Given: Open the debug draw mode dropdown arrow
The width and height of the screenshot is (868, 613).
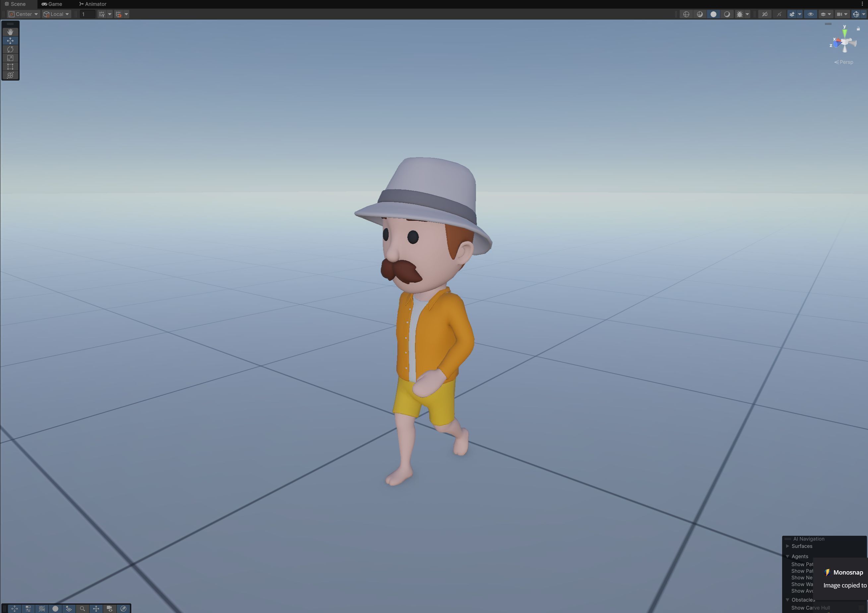Looking at the screenshot, I should [747, 14].
